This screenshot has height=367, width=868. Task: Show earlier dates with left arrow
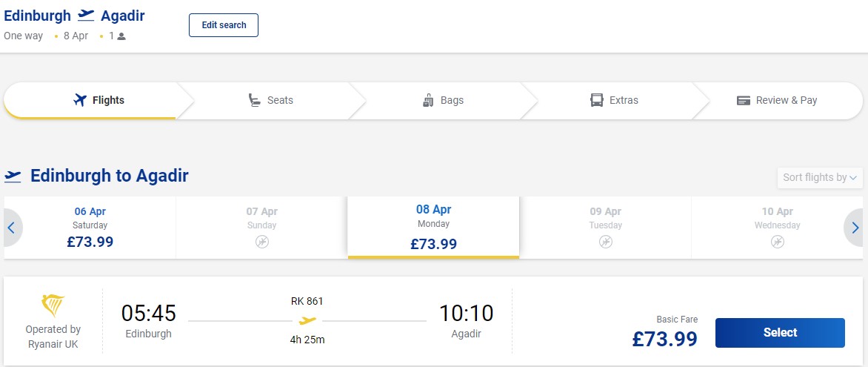click(12, 228)
